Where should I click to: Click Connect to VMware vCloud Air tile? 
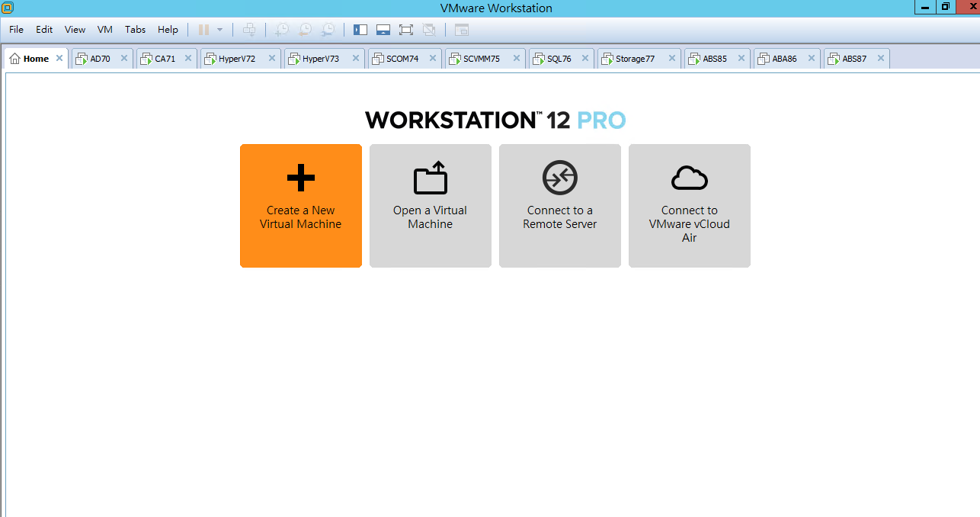pyautogui.click(x=690, y=206)
